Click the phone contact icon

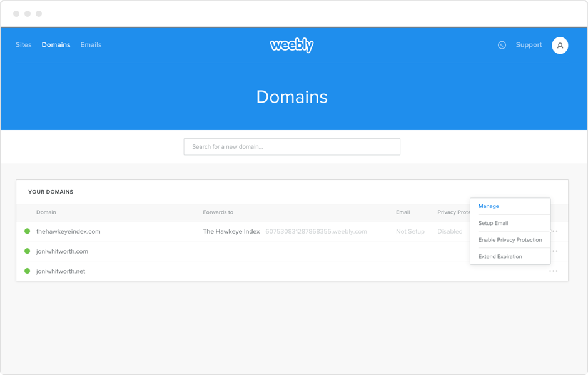click(502, 45)
